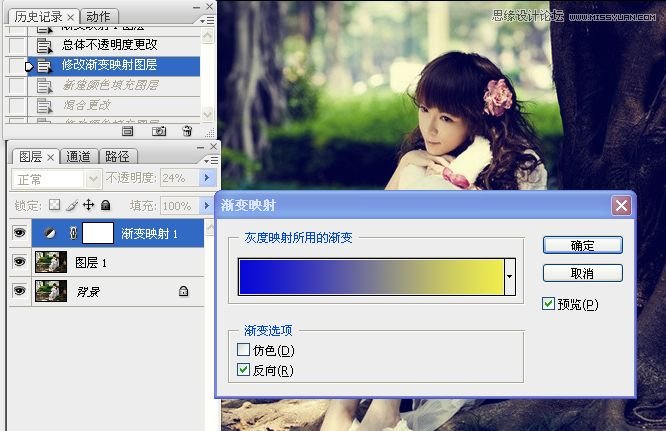
Task: Open the blend mode 正常 dropdown
Action: [x=94, y=178]
